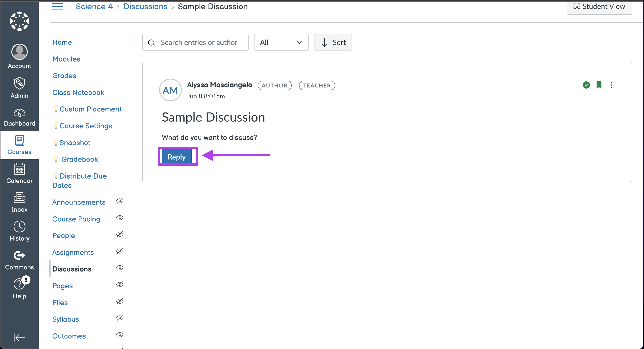The height and width of the screenshot is (349, 644).
Task: Click the search magnifier icon
Action: [152, 43]
